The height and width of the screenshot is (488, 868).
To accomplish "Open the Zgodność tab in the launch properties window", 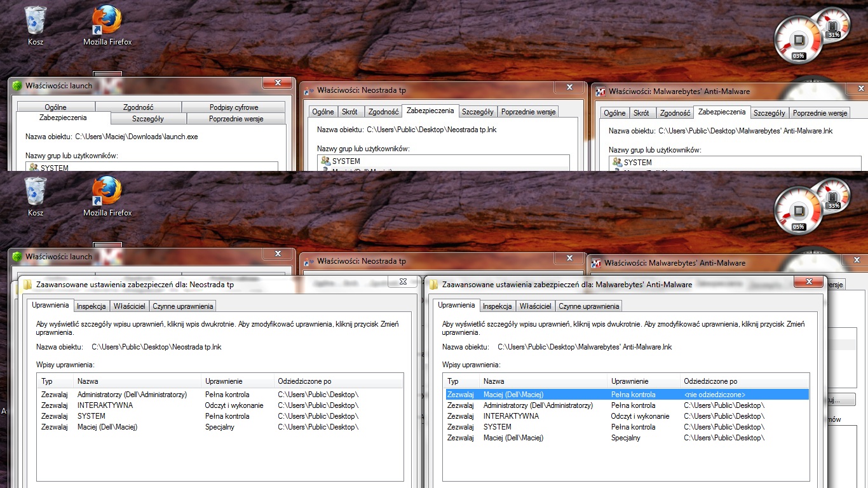I will pos(138,107).
